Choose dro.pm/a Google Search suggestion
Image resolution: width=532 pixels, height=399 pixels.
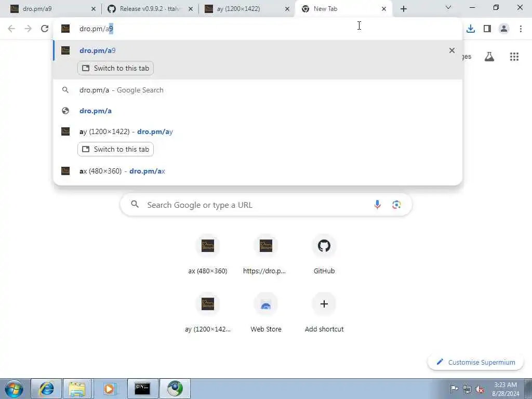[x=258, y=90]
